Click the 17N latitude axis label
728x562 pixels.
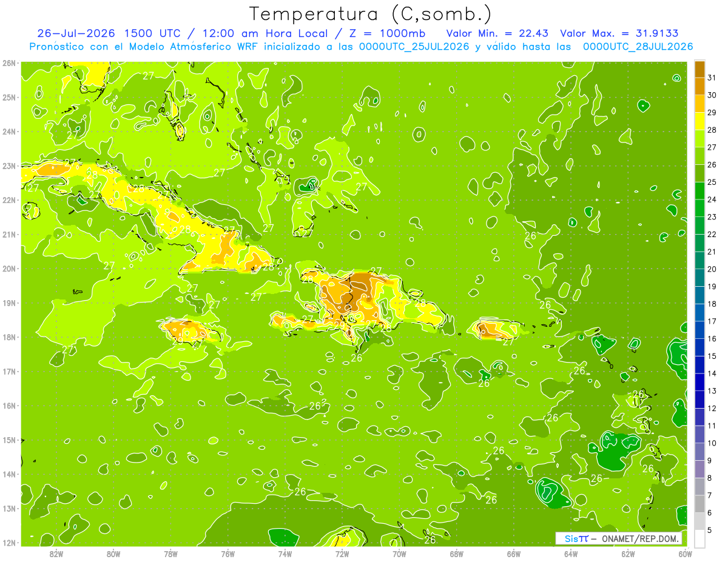tap(8, 371)
